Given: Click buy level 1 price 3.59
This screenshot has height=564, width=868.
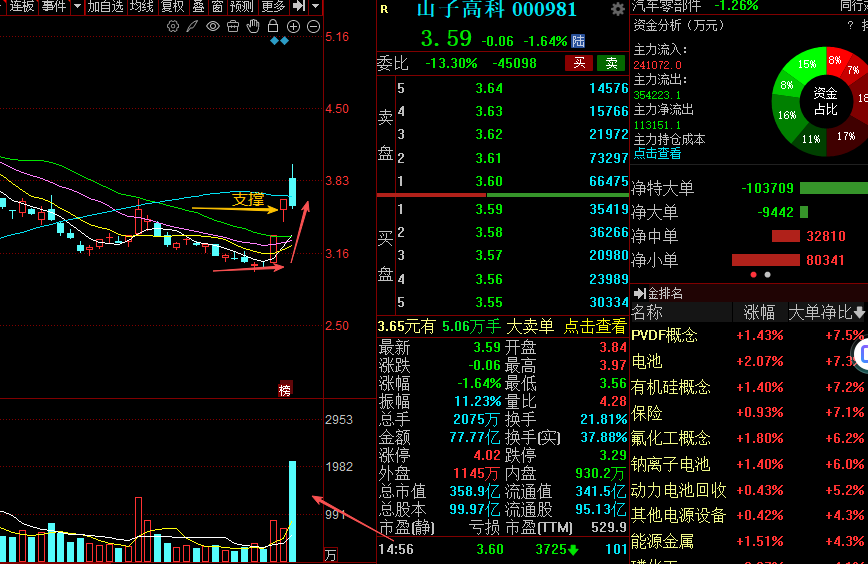Looking at the screenshot, I should (x=489, y=209).
